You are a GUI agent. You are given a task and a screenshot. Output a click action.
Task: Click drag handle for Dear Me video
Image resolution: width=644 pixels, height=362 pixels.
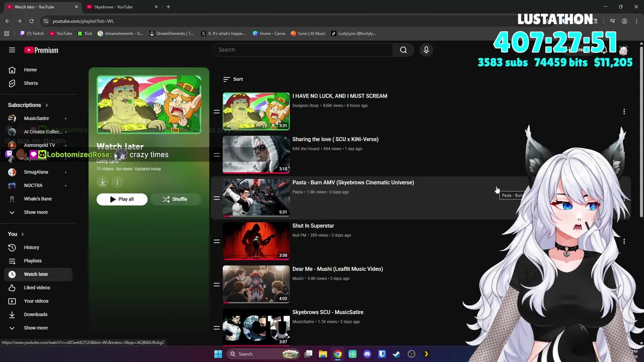pyautogui.click(x=216, y=285)
